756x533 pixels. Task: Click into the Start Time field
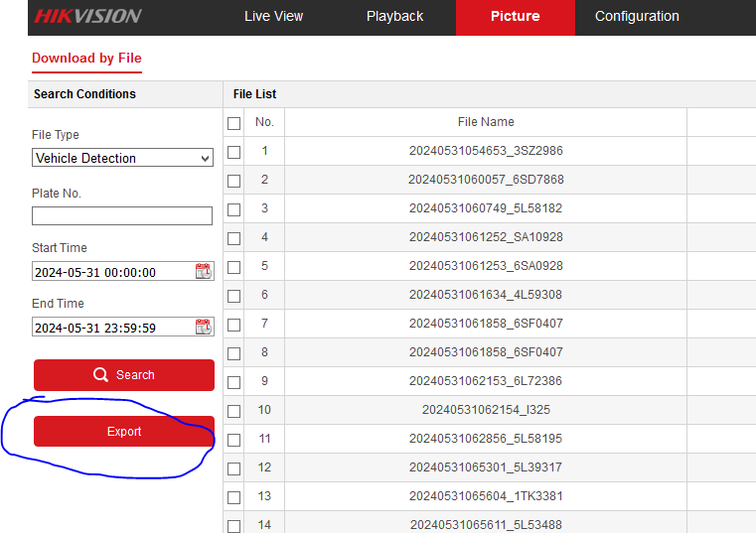click(x=111, y=272)
